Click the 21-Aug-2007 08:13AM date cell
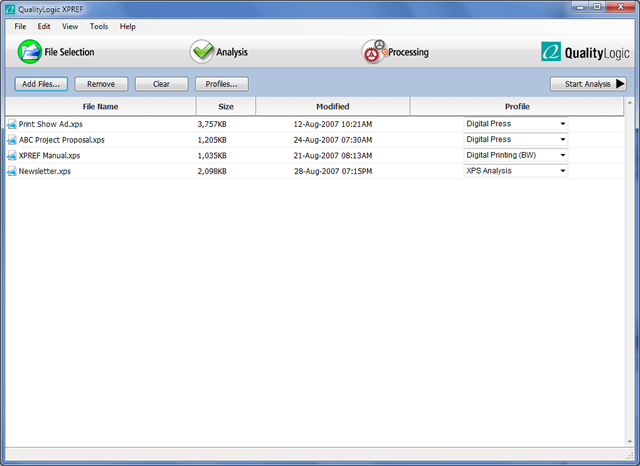The image size is (640, 466). point(333,155)
